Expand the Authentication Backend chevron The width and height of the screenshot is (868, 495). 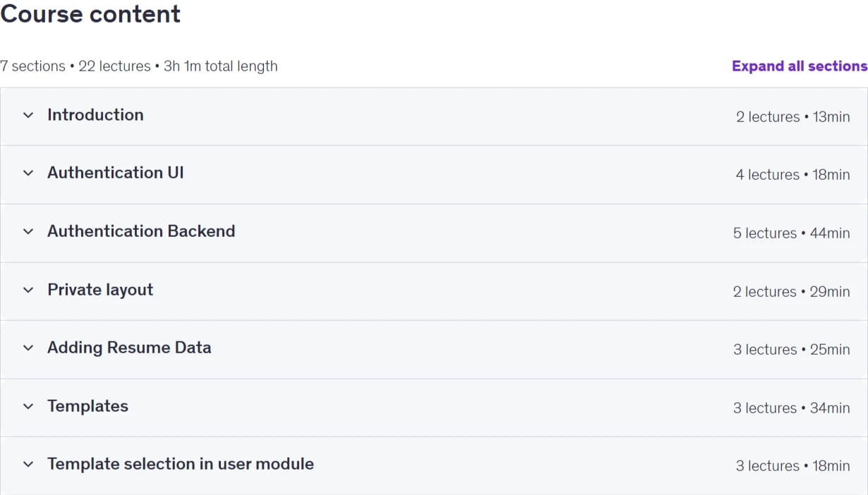coord(28,231)
